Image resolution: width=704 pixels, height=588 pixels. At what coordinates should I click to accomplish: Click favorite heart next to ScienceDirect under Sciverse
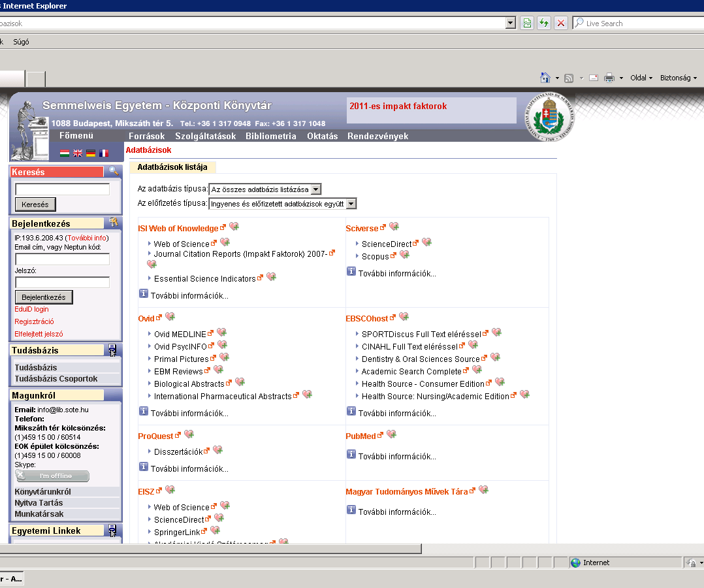point(426,242)
